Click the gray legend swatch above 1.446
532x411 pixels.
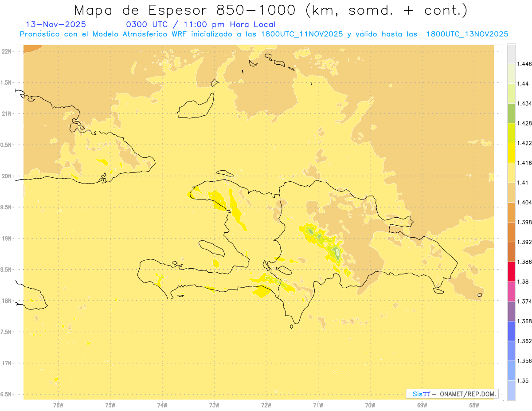tap(511, 54)
